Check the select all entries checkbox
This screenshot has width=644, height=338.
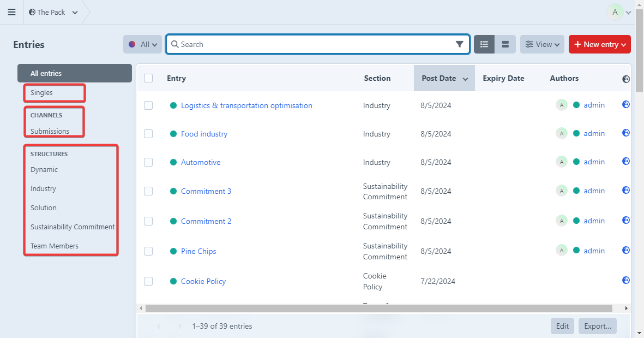pos(148,78)
